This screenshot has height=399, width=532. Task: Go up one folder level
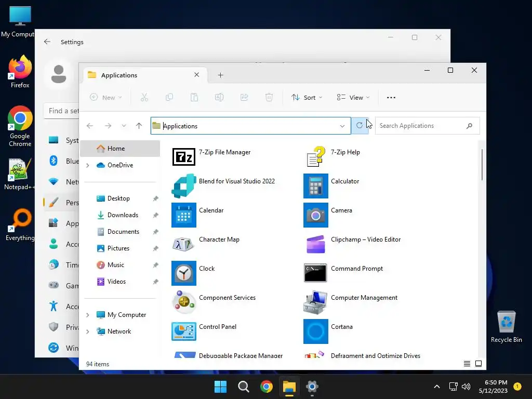[x=139, y=126]
